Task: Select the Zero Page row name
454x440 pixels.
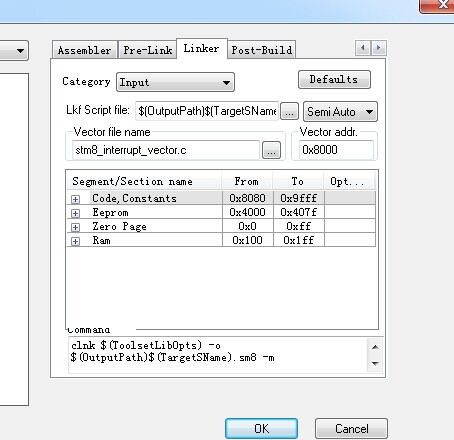Action: tap(119, 226)
